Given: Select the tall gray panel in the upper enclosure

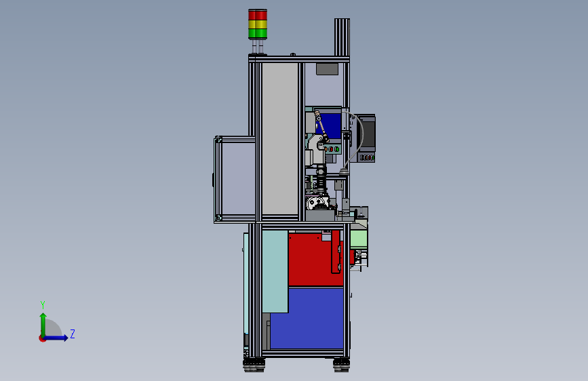Looking at the screenshot, I should [279, 139].
